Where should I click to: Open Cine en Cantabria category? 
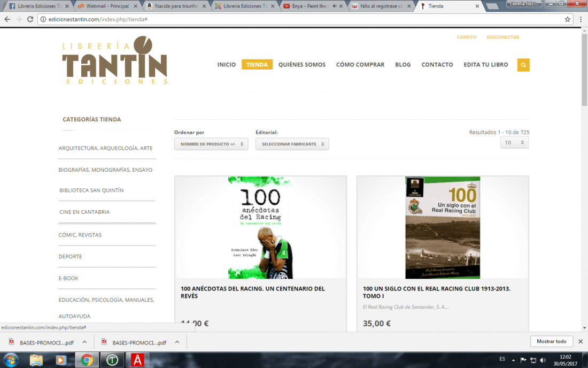pyautogui.click(x=84, y=212)
